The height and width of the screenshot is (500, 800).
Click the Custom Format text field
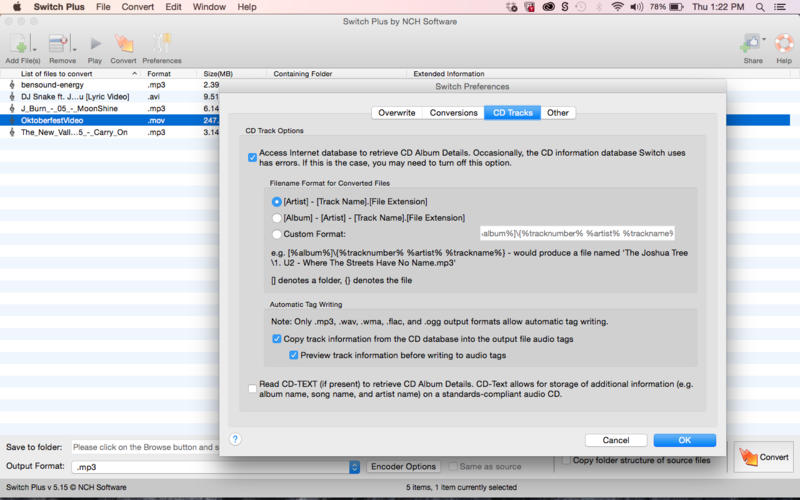point(577,233)
